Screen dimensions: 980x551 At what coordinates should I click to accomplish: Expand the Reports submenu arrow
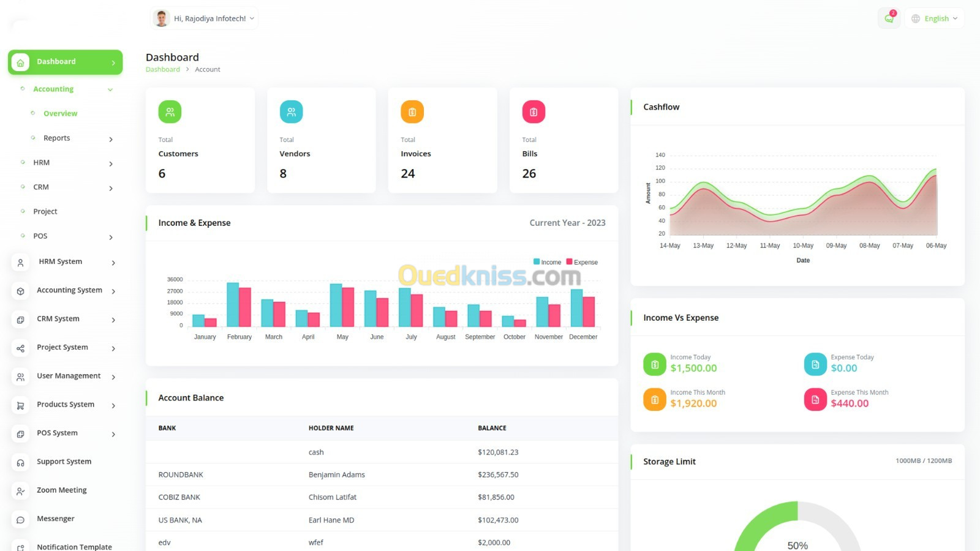(111, 140)
